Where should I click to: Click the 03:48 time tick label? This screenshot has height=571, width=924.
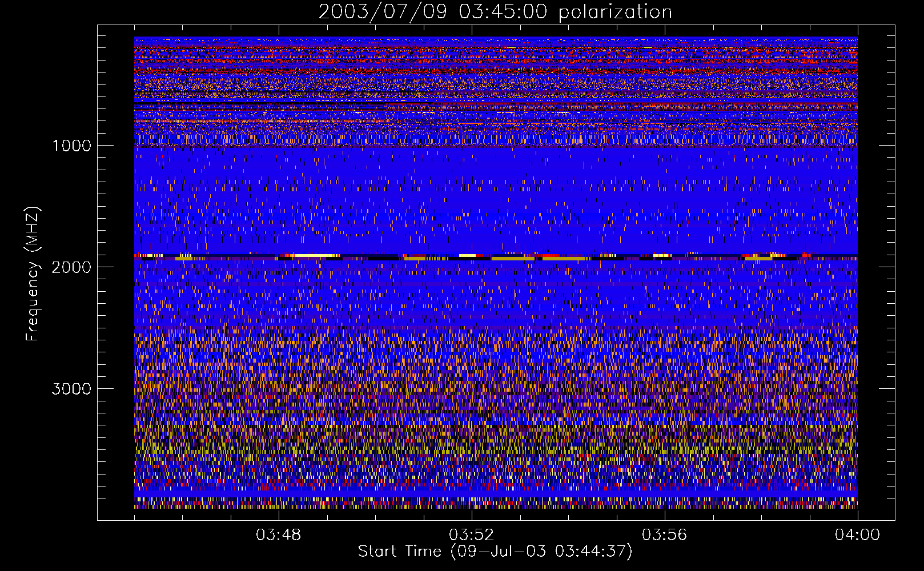[x=278, y=535]
